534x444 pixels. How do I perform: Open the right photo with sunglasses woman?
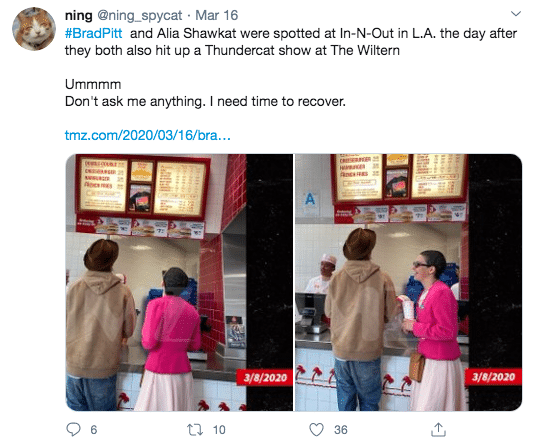point(408,282)
